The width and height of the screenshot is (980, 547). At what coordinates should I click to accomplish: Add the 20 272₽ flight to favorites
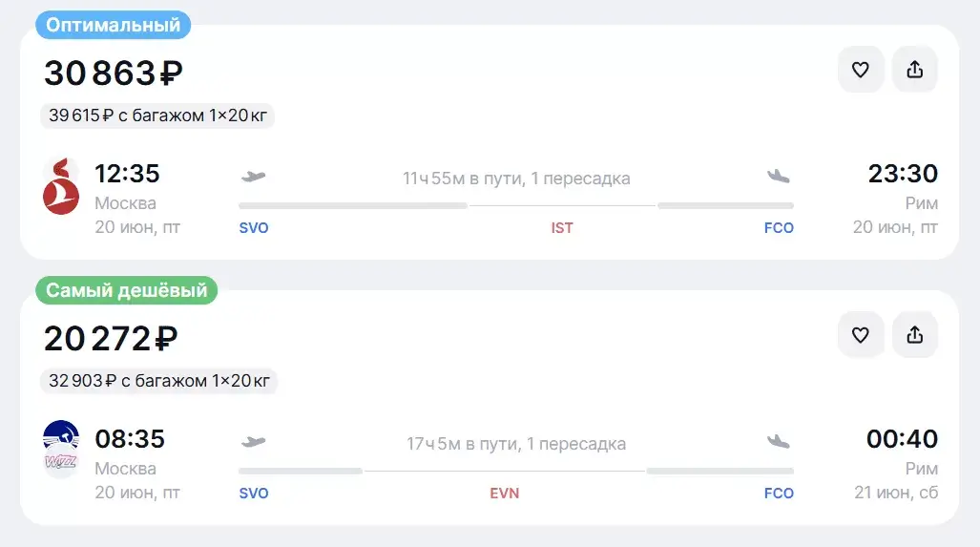[x=861, y=335]
